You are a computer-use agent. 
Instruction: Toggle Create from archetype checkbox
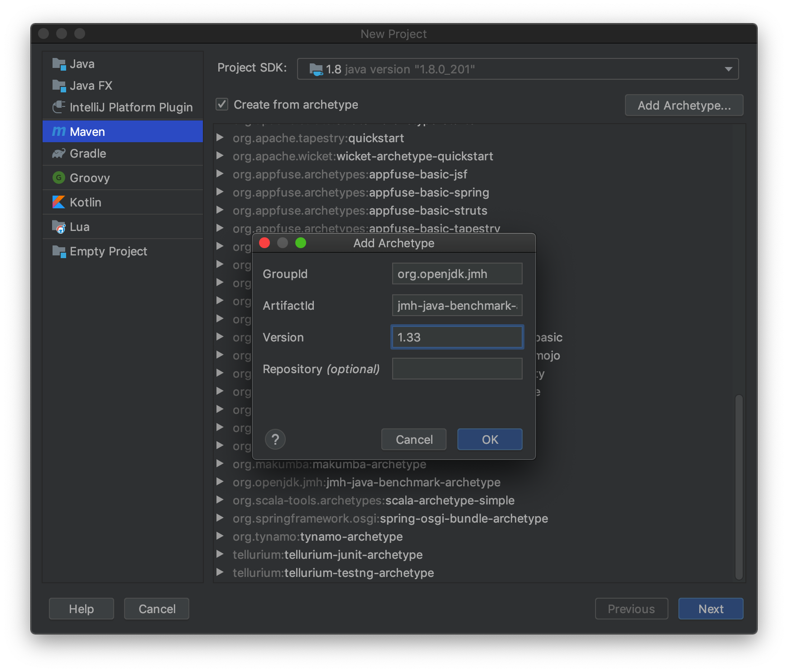[222, 105]
